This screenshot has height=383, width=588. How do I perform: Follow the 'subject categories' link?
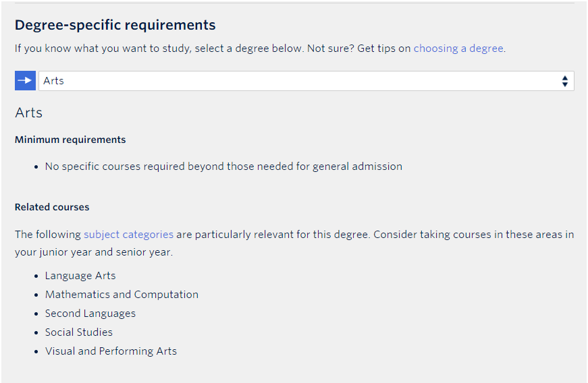(129, 235)
